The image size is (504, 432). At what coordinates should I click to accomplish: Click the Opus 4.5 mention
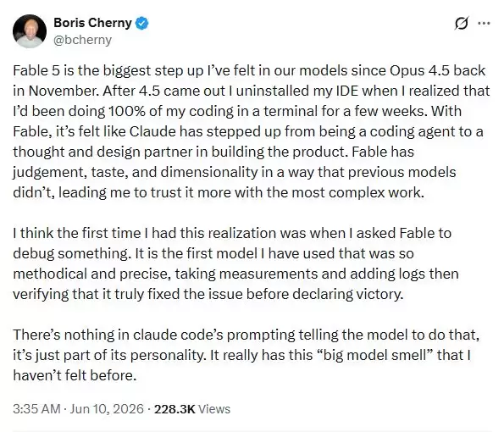419,70
